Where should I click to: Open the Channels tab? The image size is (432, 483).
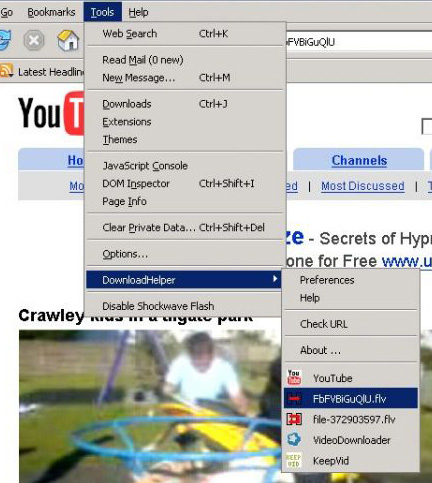359,160
